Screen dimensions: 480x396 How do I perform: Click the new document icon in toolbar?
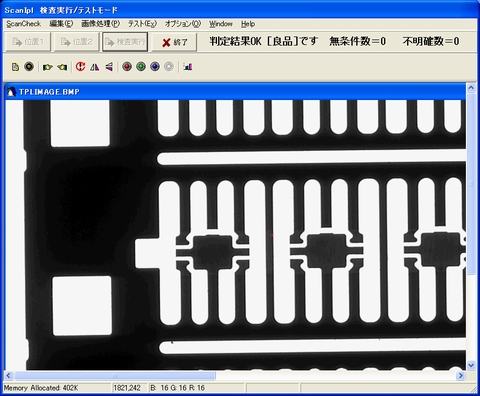click(15, 67)
